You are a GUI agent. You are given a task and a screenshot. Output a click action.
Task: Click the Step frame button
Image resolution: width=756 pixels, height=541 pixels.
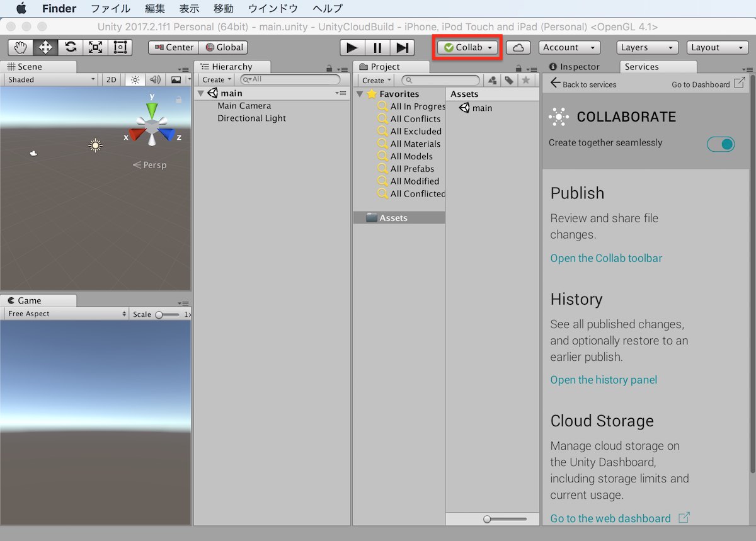click(402, 47)
